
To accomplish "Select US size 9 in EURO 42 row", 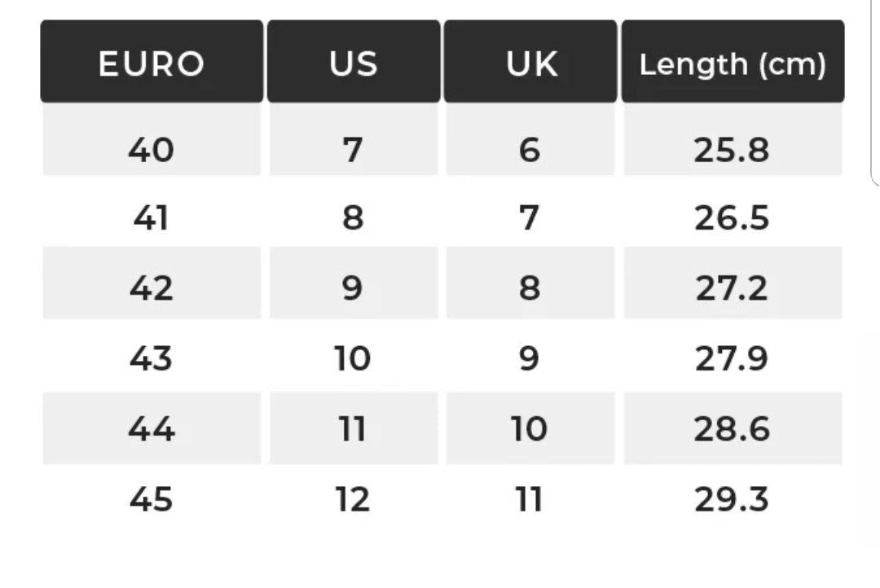I will pos(353,287).
